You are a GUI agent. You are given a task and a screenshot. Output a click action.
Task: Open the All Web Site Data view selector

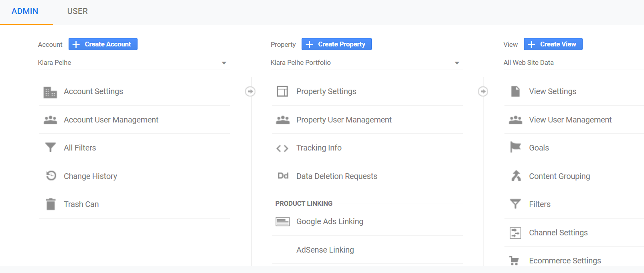click(x=573, y=63)
